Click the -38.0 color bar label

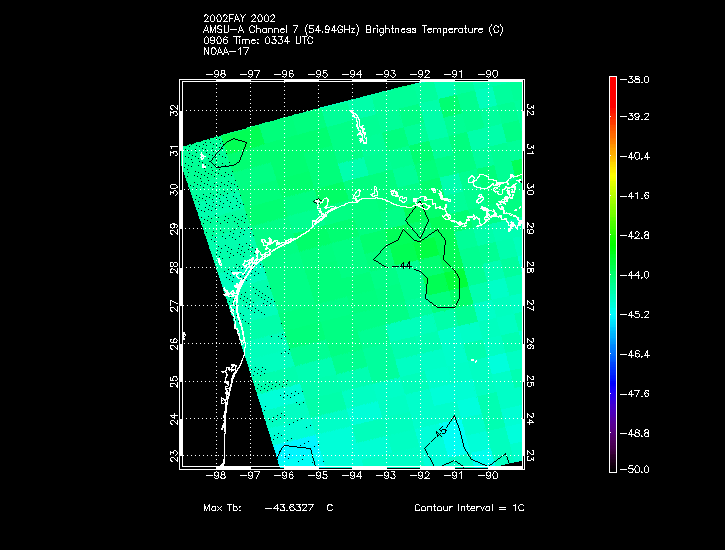(634, 79)
